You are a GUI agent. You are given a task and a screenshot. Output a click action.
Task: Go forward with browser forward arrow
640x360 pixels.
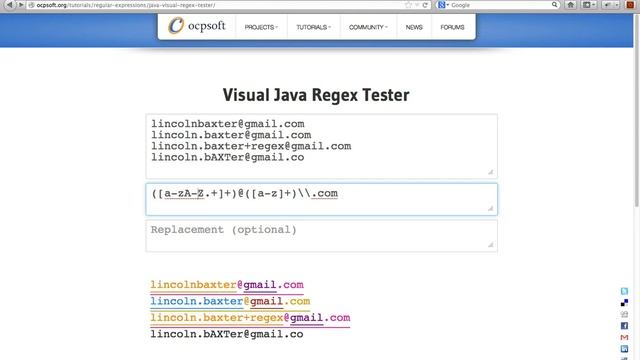pyautogui.click(x=20, y=5)
